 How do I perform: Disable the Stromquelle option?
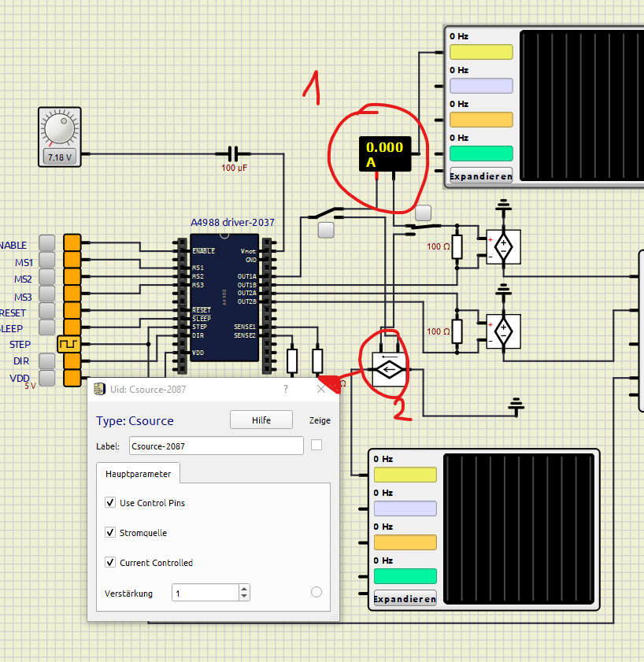click(109, 533)
